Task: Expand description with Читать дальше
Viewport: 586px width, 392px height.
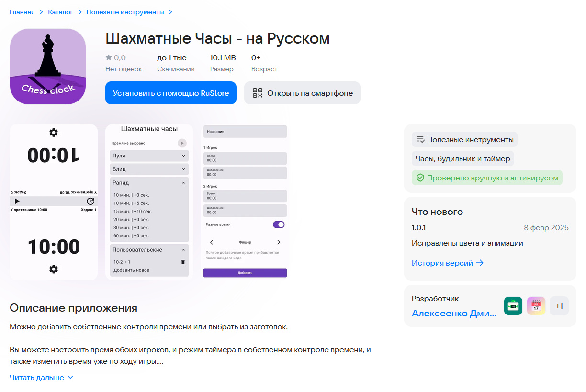Action: pos(42,378)
